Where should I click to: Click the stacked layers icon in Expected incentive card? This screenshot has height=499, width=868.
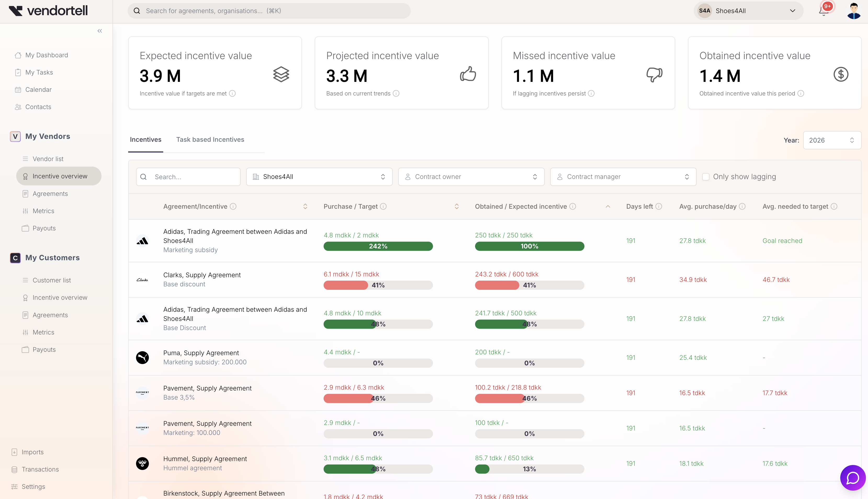(281, 74)
